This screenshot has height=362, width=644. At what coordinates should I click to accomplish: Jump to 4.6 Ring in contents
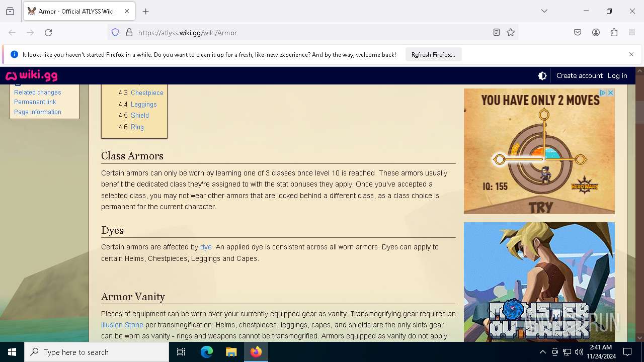(x=137, y=127)
